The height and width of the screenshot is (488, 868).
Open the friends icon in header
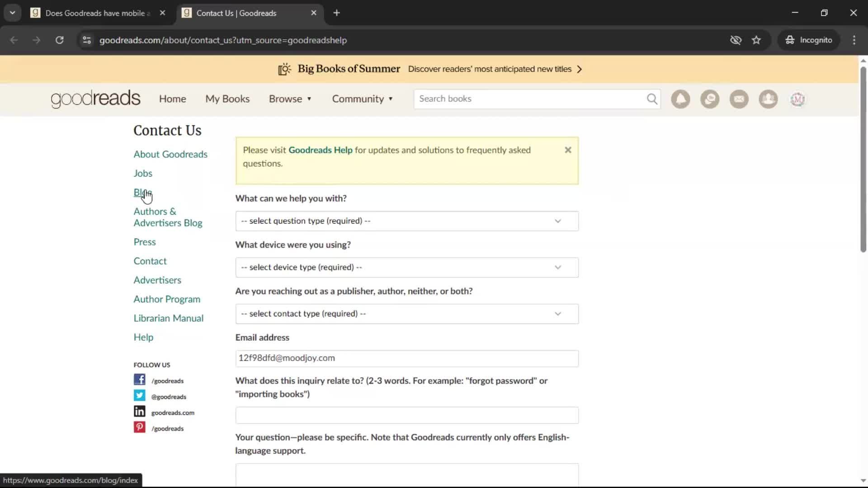pos(768,99)
